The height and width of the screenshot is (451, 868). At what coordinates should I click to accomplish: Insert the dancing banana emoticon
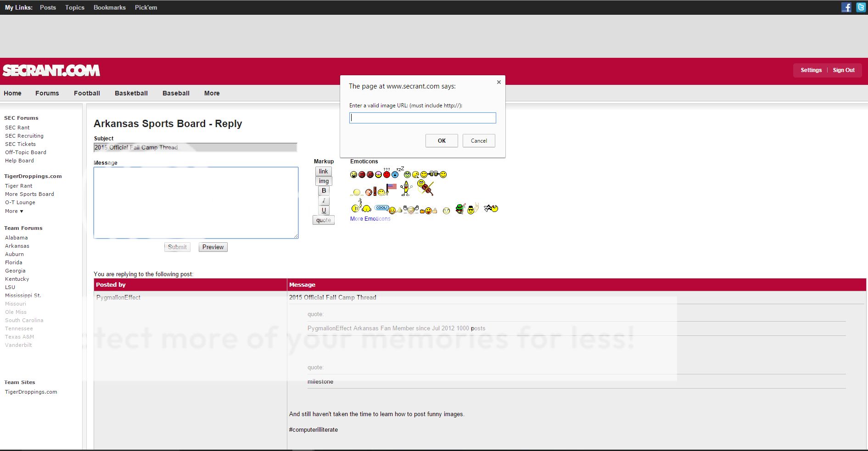(405, 188)
